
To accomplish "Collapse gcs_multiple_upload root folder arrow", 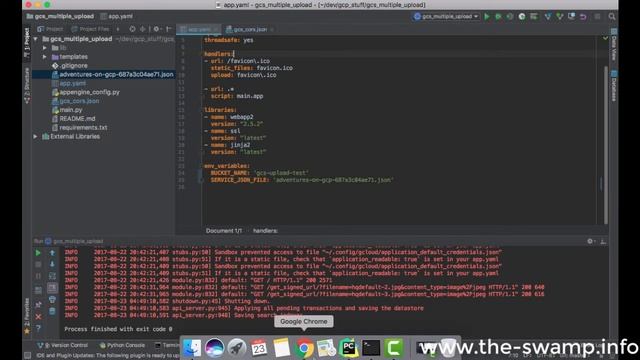I will (x=36, y=39).
